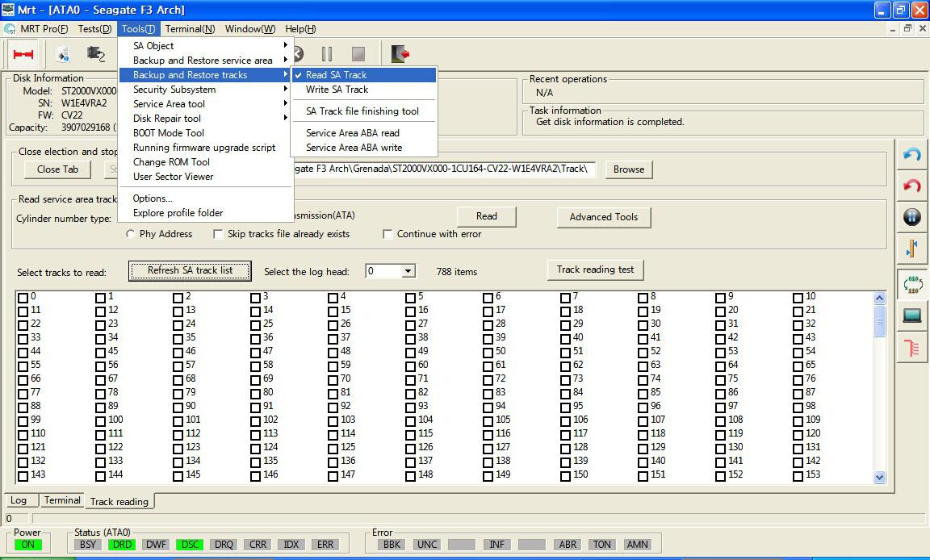This screenshot has width=930, height=560.
Task: Open the Window(W) menu
Action: pos(250,29)
